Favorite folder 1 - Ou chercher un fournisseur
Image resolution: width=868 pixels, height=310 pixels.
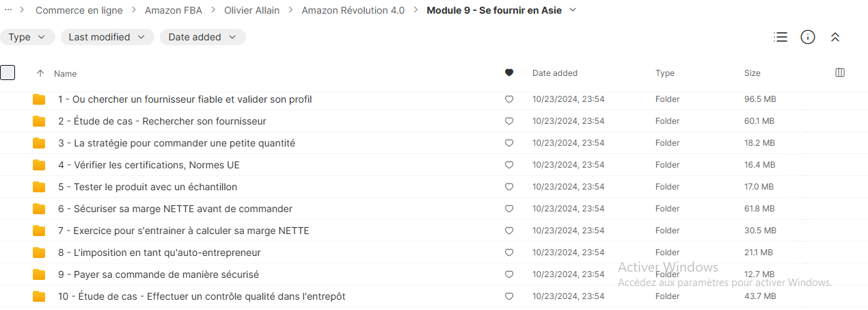(508, 99)
